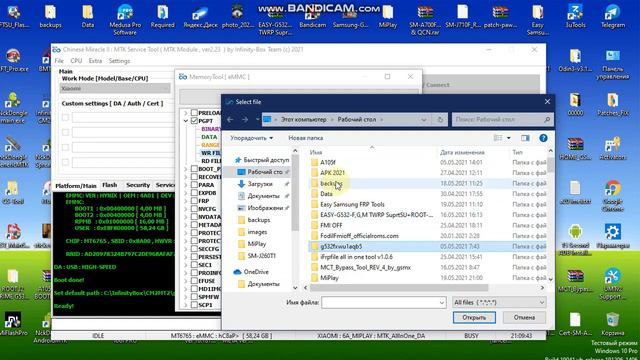Tick the EXPDB partition checkbox

194,193
